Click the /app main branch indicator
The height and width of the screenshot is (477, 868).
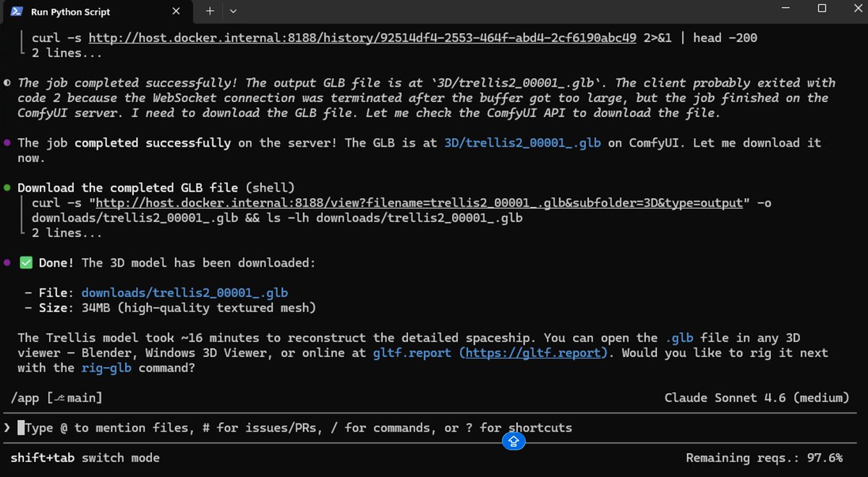56,397
